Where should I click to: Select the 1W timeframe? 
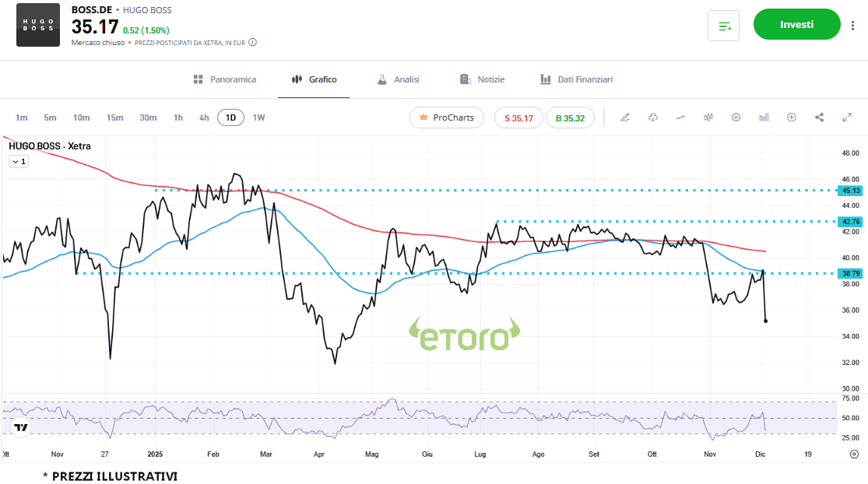point(258,117)
